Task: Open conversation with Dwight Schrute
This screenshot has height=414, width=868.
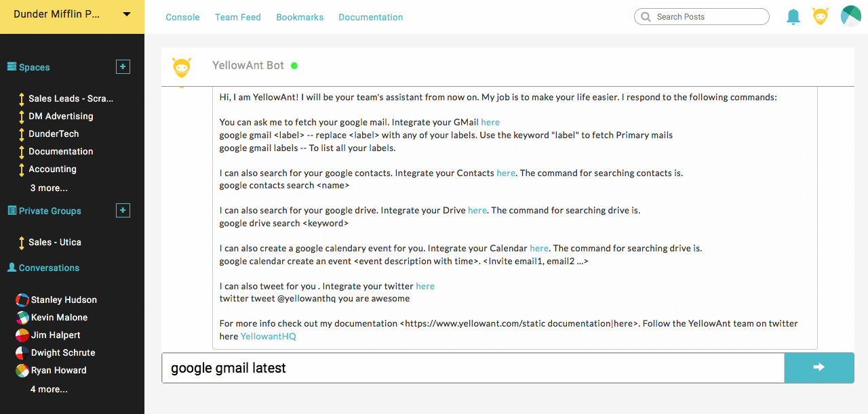Action: tap(63, 352)
